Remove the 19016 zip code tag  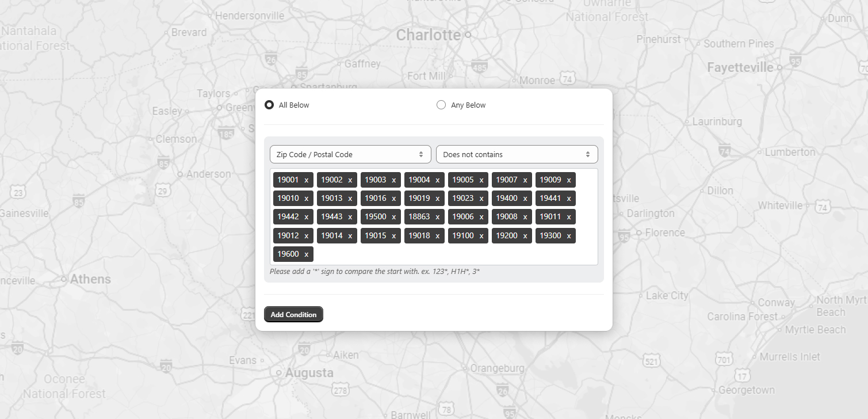point(393,198)
